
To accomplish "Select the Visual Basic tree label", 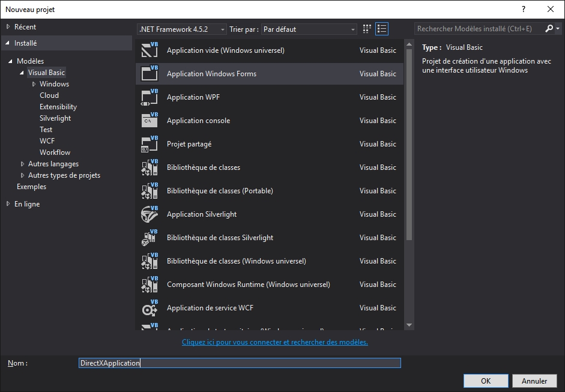I will point(46,73).
